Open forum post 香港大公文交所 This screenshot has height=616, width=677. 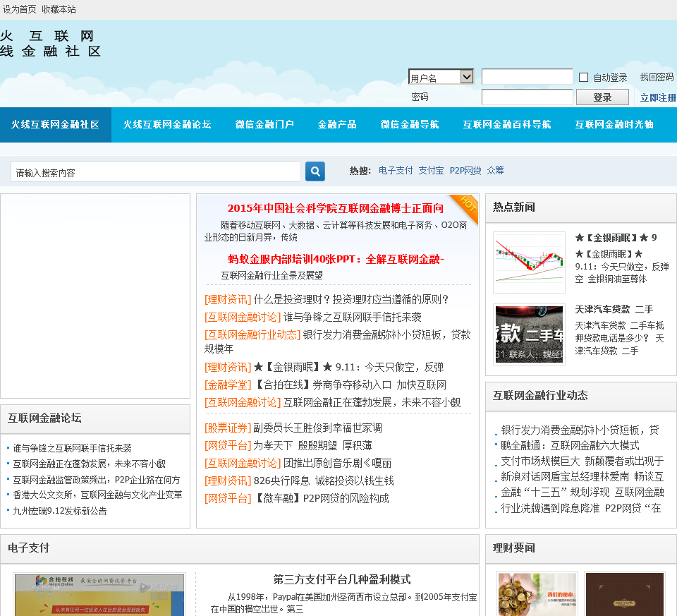[97, 495]
